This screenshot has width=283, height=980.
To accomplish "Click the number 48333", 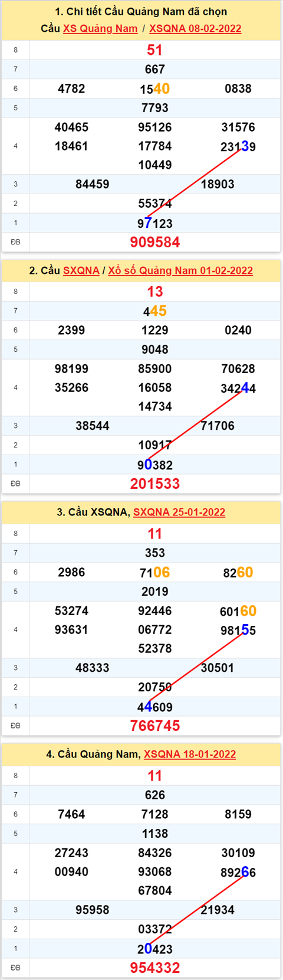I will click(x=93, y=668).
